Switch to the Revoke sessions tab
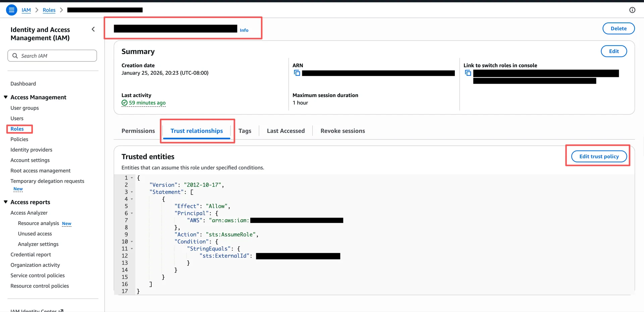644x312 pixels. point(343,131)
